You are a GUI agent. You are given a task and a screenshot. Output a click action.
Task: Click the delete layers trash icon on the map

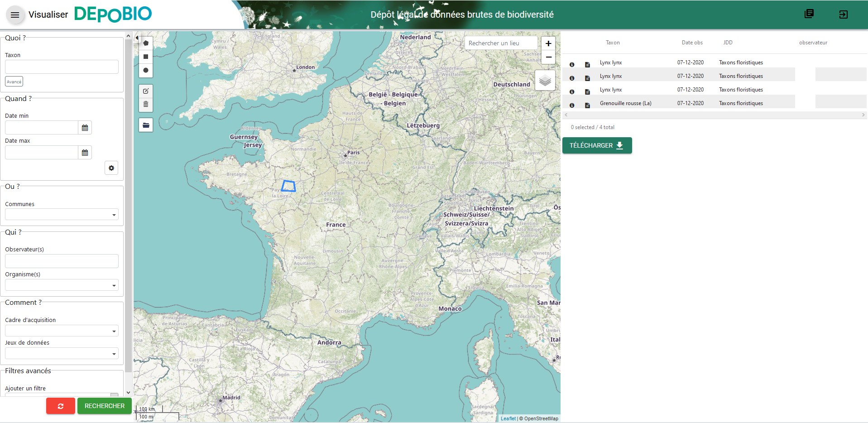click(146, 105)
